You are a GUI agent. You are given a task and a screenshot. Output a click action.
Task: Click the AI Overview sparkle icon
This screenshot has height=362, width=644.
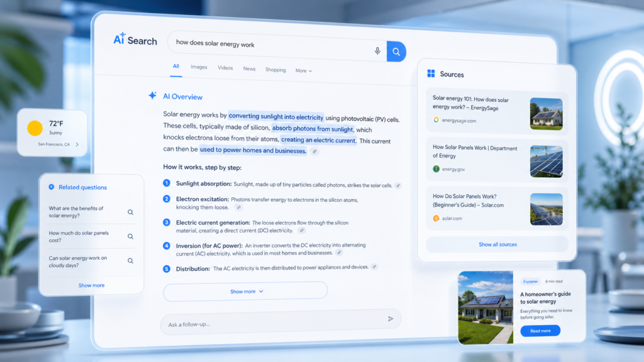152,96
